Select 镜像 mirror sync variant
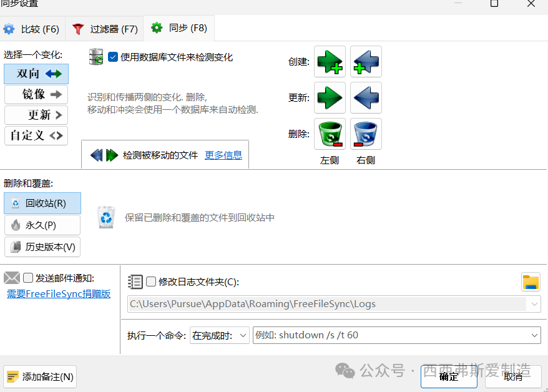 pos(36,94)
